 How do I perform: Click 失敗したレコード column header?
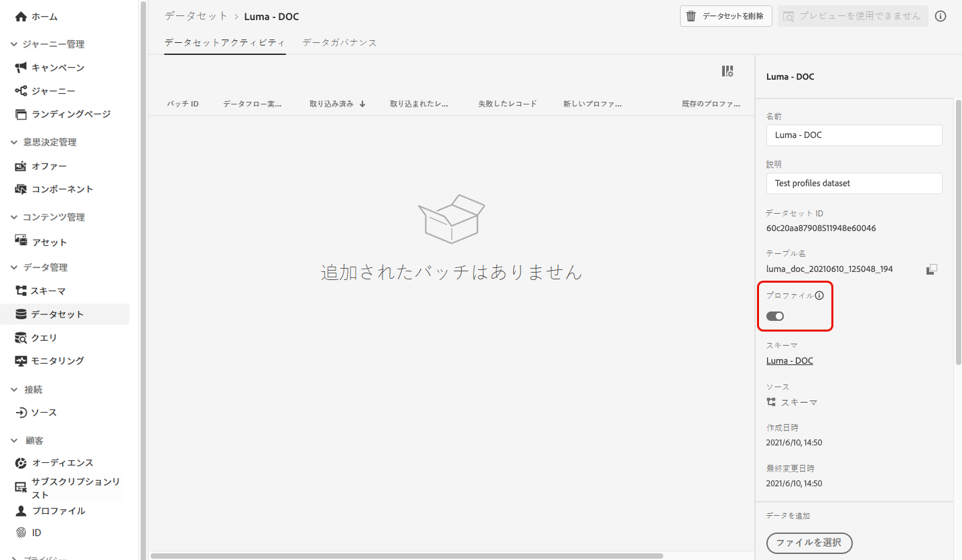point(507,104)
